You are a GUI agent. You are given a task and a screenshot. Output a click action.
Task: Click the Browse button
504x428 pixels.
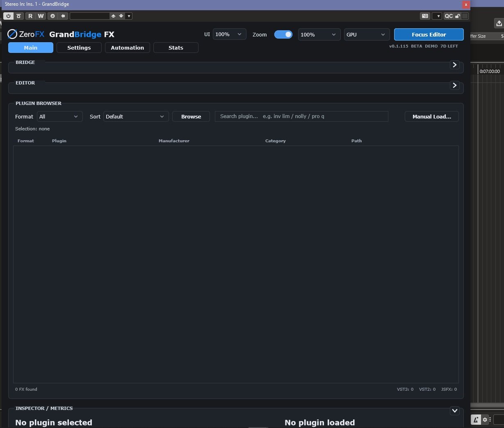click(x=191, y=116)
